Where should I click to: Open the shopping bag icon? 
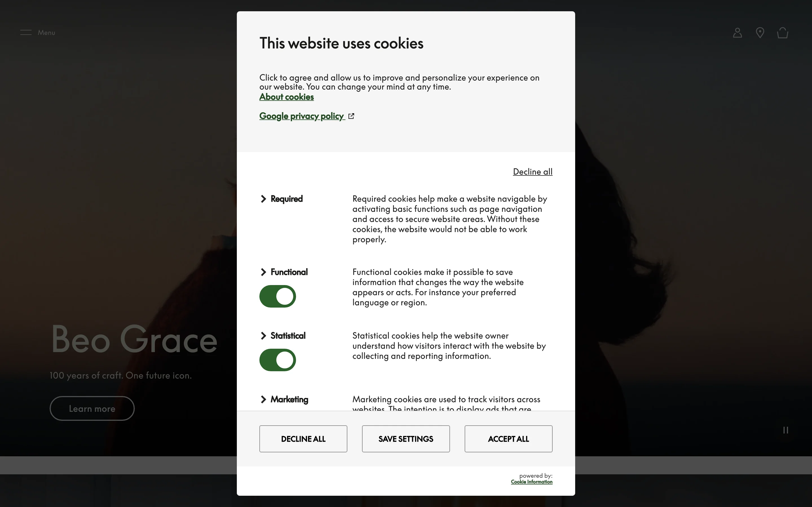point(782,33)
